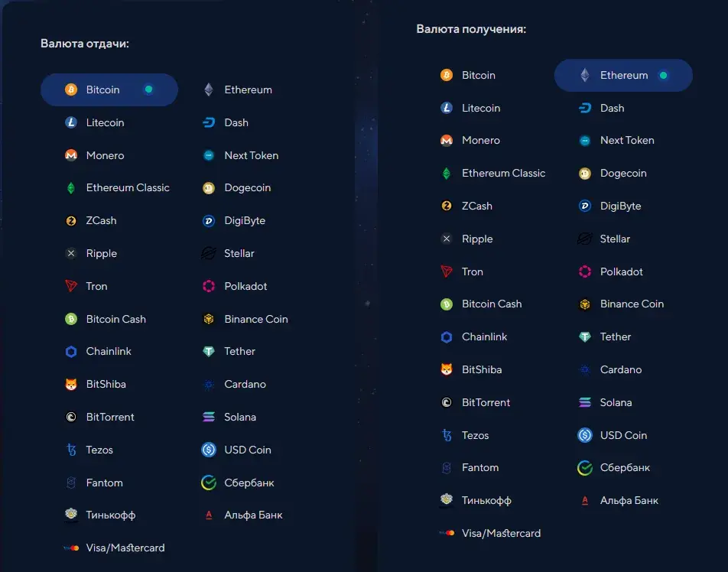Click the Solana icon under Валюта отдачи

click(x=209, y=417)
